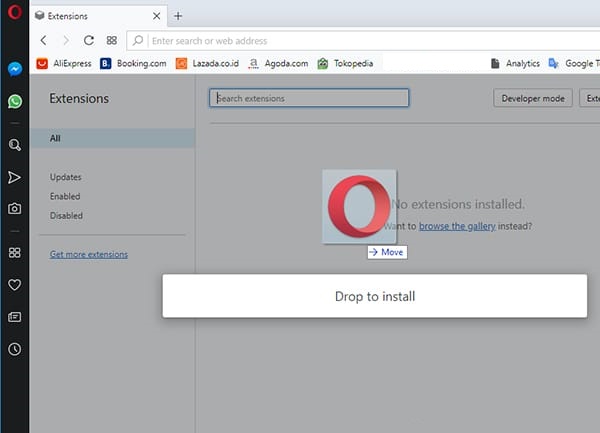
Task: Click the Extensions page heading
Action: click(x=79, y=98)
